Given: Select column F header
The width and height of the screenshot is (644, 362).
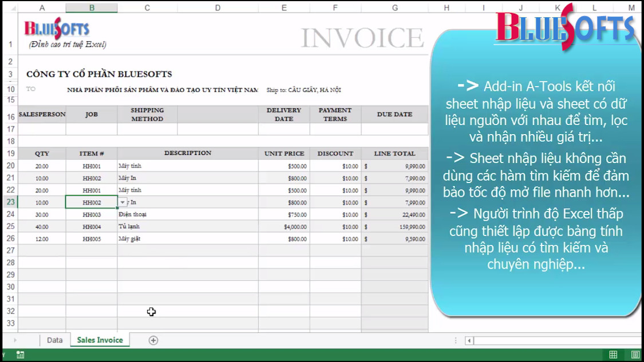Looking at the screenshot, I should pyautogui.click(x=335, y=8).
